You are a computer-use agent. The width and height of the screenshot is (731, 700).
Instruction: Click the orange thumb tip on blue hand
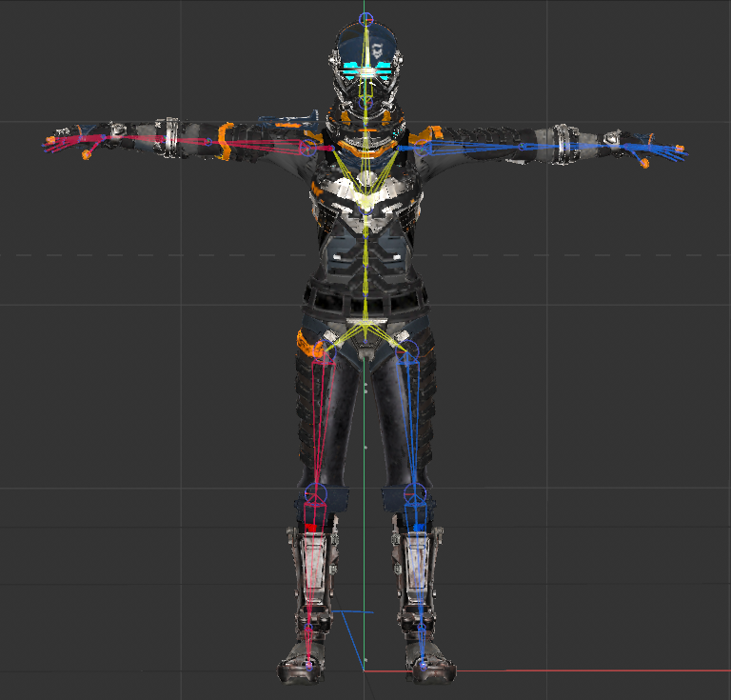[x=644, y=163]
